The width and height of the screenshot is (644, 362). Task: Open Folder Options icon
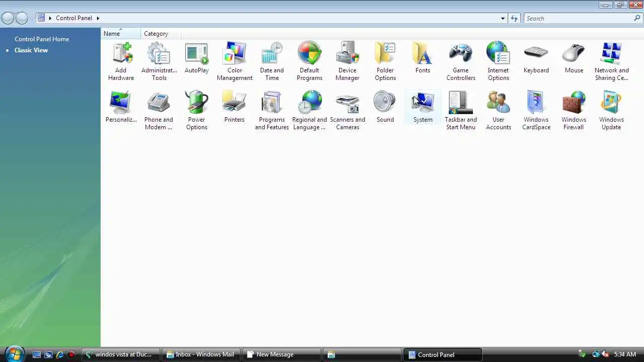tap(385, 61)
